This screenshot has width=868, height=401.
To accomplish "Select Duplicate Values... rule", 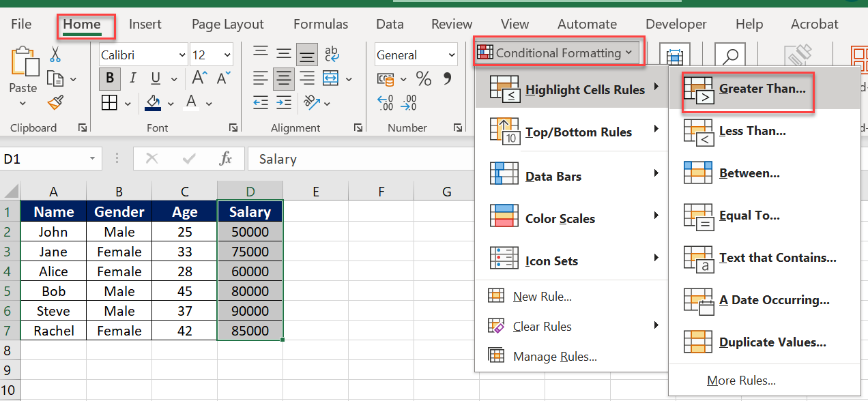I will tap(764, 342).
